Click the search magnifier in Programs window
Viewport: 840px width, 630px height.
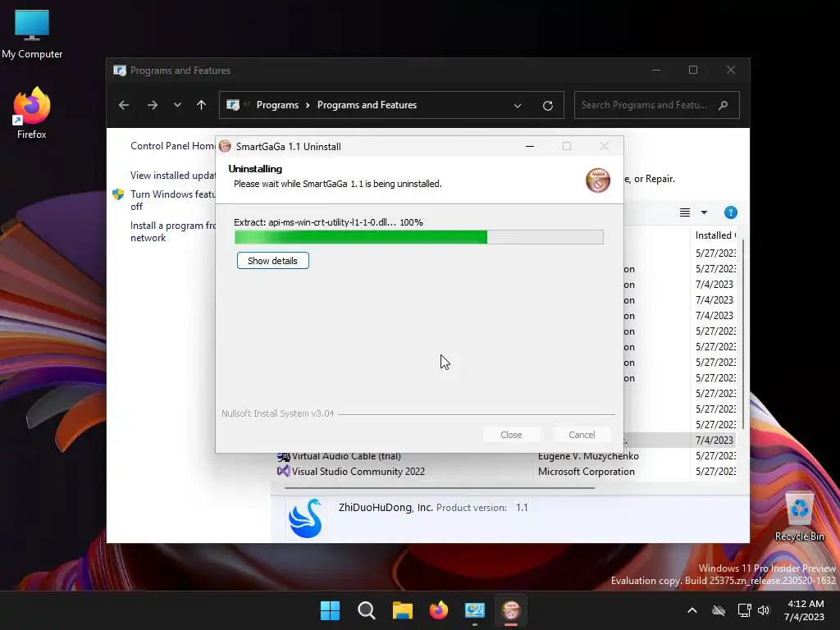coord(724,105)
